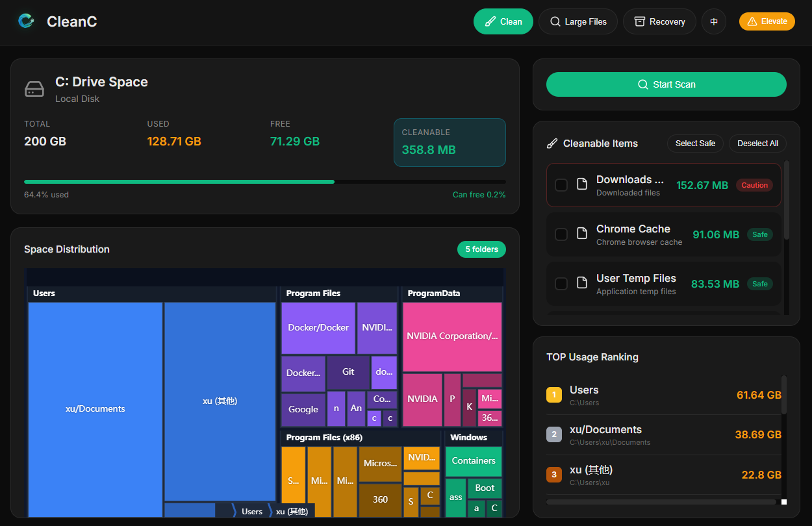Click the broom icon next to Cleanable Items
The image size is (812, 526).
click(552, 144)
